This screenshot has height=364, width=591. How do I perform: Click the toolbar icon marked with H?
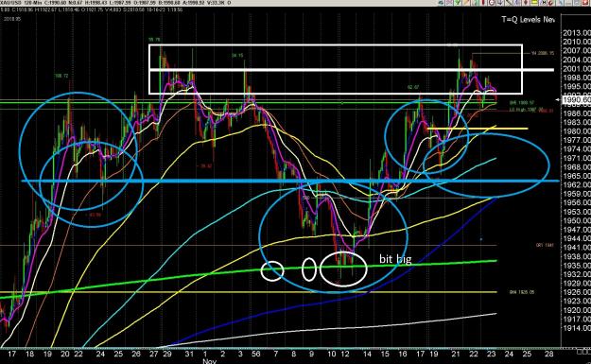point(543,2)
